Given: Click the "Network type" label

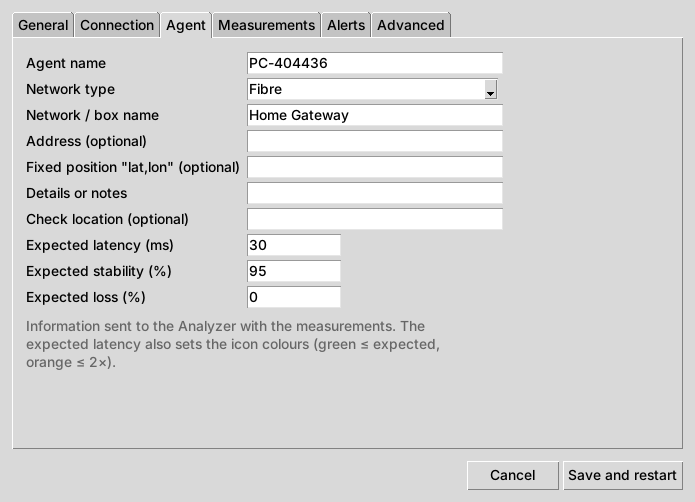Looking at the screenshot, I should pyautogui.click(x=70, y=90).
